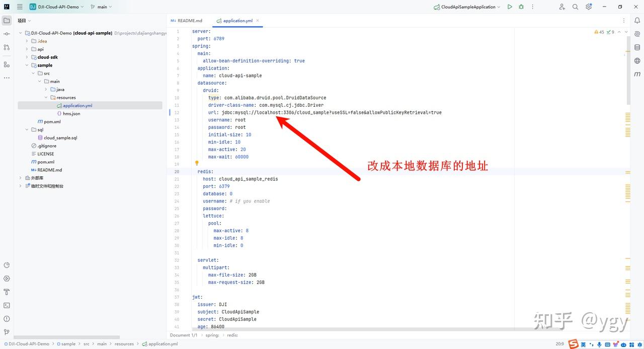Open the main hamburger menu

pyautogui.click(x=20, y=7)
